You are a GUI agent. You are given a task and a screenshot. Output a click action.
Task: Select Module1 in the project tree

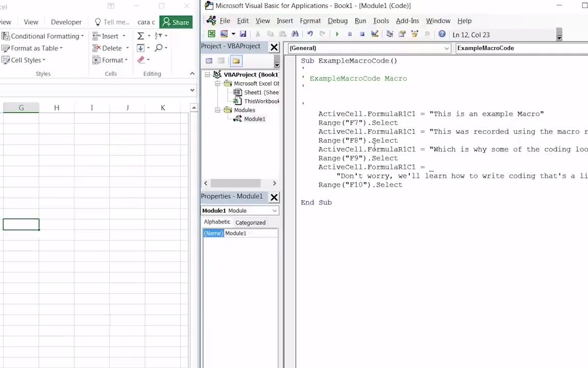coord(254,119)
